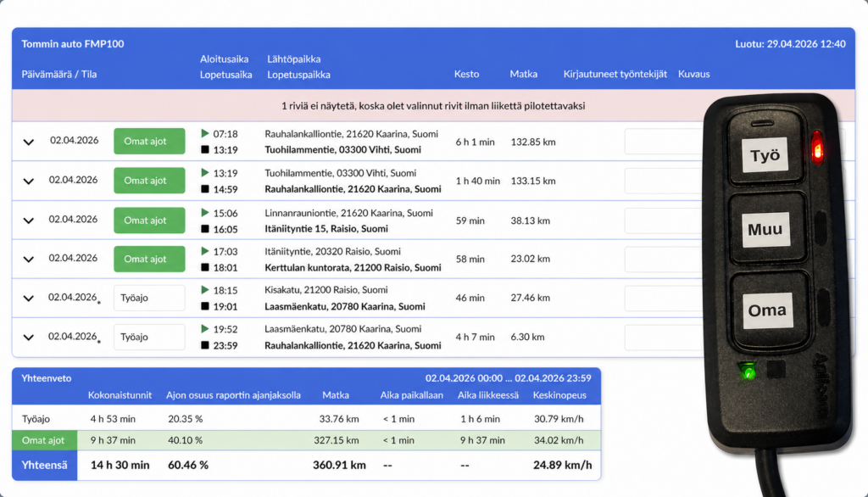Click the green LED indicator on the device
Screen dimensions: 868x497
pos(747,371)
